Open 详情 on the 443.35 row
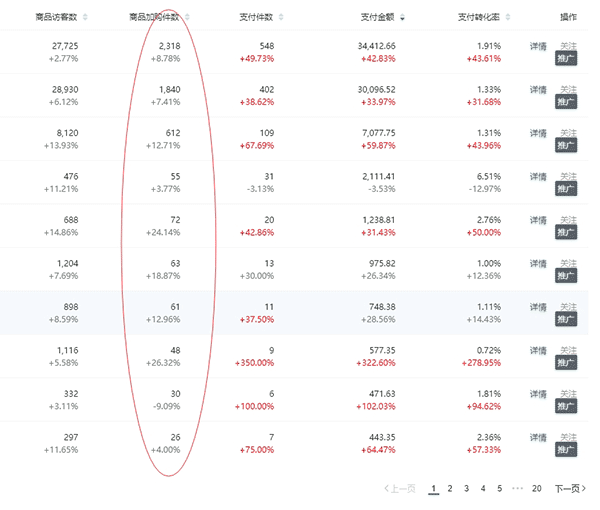The height and width of the screenshot is (510, 600). [x=538, y=437]
